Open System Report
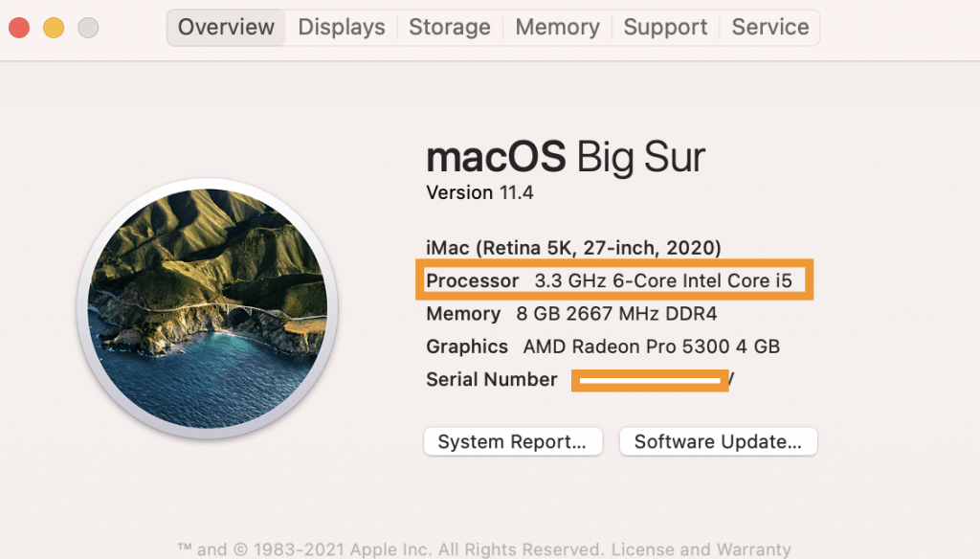The image size is (980, 559). [x=513, y=441]
